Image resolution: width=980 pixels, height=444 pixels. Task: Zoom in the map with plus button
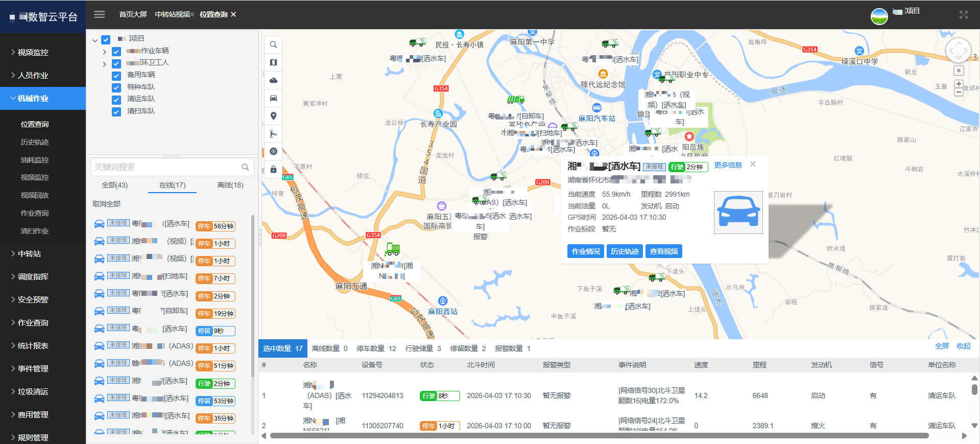coord(959,84)
